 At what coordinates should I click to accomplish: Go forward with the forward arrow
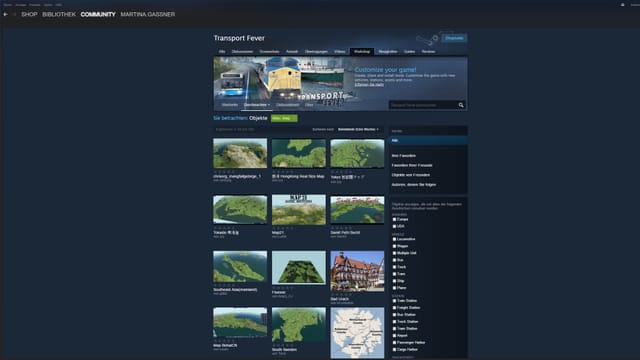pyautogui.click(x=14, y=14)
